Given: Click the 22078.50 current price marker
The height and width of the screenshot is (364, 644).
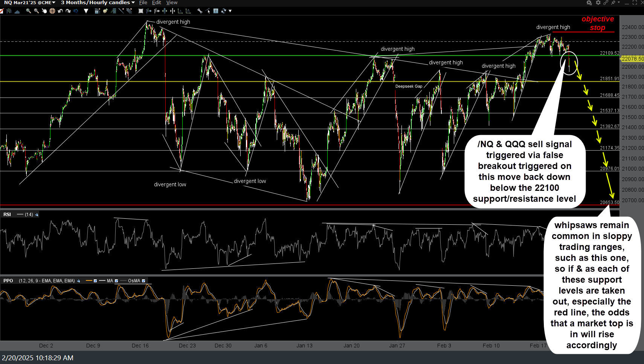Looking at the screenshot, I should click(x=632, y=59).
